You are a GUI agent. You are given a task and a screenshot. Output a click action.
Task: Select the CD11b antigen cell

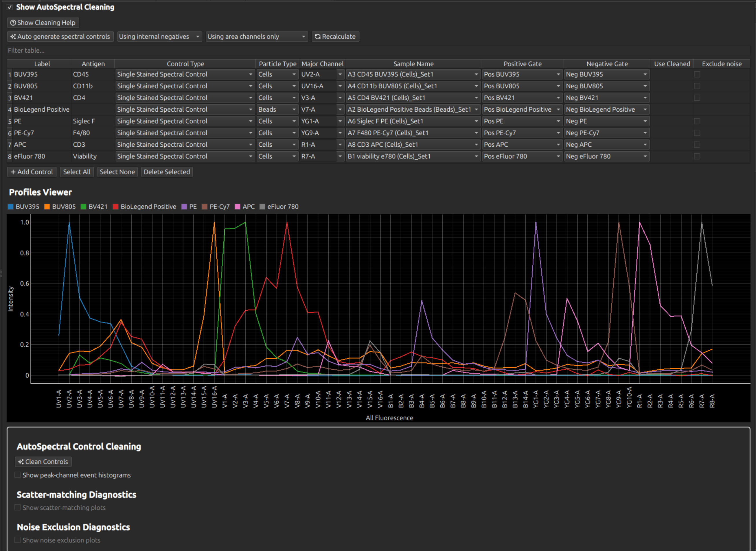click(93, 86)
